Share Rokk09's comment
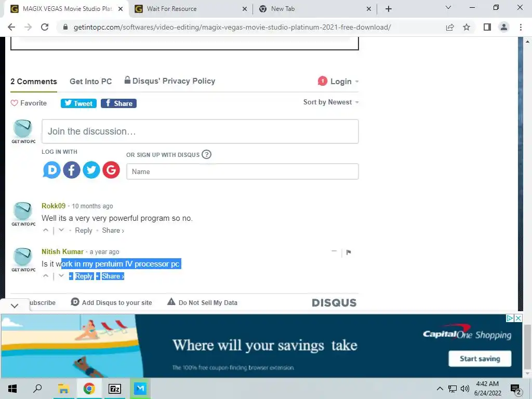 pos(113,230)
